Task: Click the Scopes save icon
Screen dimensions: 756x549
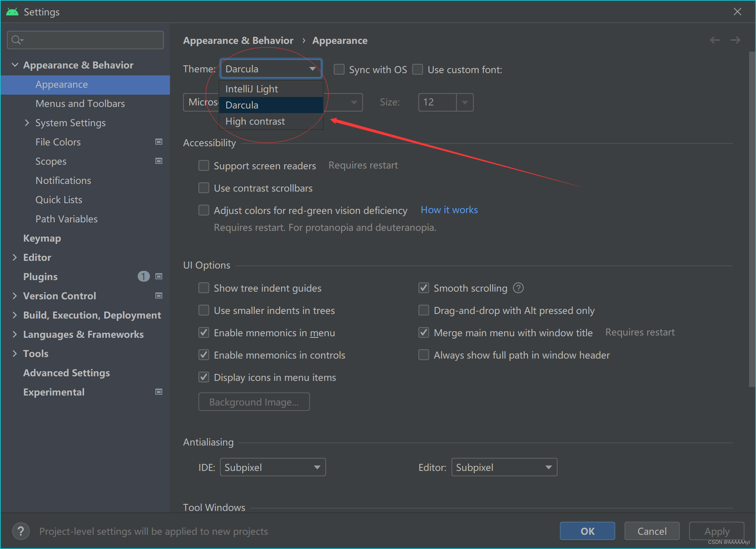Action: 159,160
